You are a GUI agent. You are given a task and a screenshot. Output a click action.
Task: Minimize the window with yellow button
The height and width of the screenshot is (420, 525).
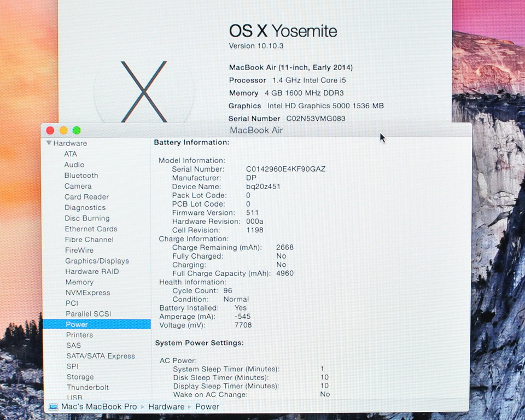63,130
